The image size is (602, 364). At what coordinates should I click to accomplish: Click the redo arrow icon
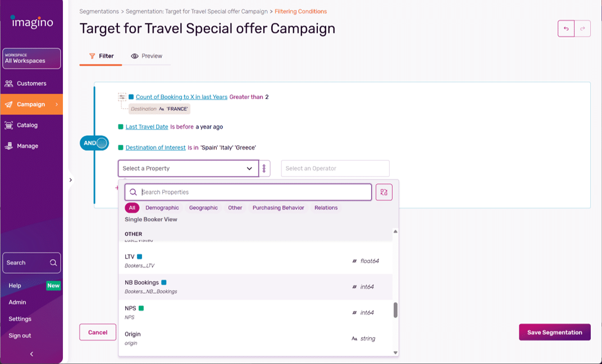pyautogui.click(x=582, y=29)
